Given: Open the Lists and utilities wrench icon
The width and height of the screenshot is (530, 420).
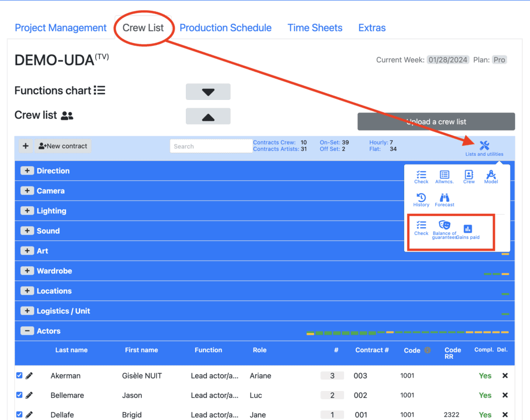Looking at the screenshot, I should coord(484,146).
